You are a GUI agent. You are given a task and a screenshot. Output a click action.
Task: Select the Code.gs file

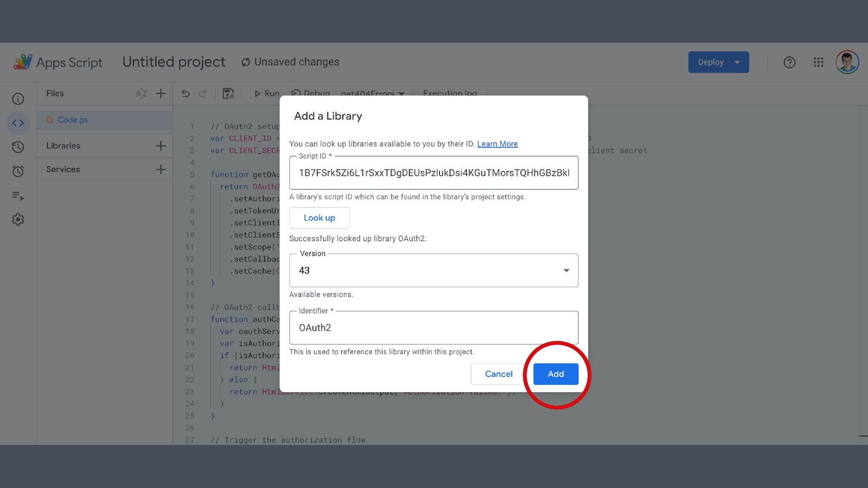(x=73, y=120)
